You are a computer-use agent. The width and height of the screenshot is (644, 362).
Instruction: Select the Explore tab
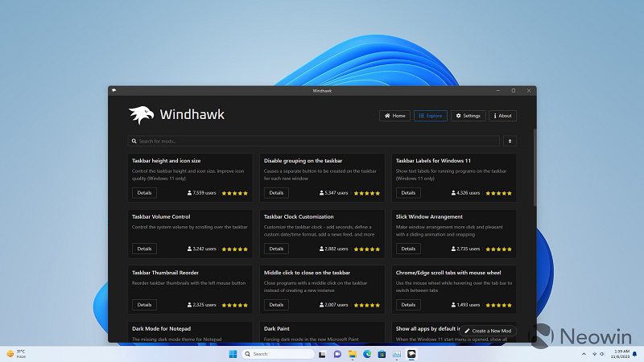coord(431,116)
